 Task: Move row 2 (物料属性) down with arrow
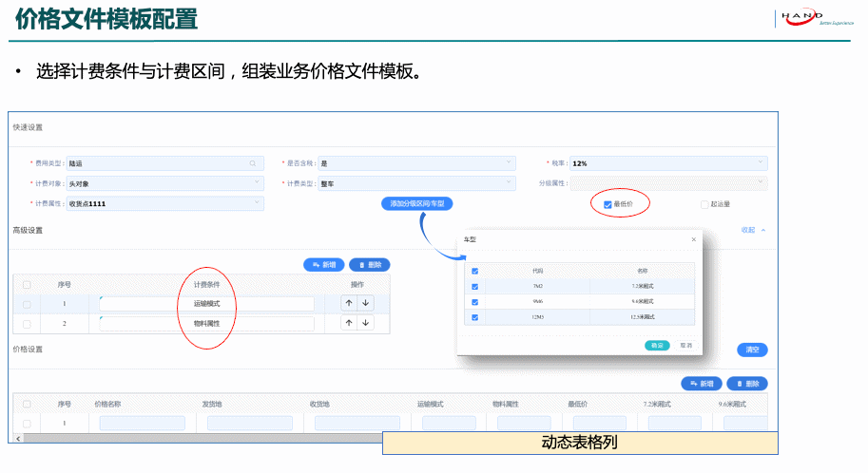pos(365,323)
